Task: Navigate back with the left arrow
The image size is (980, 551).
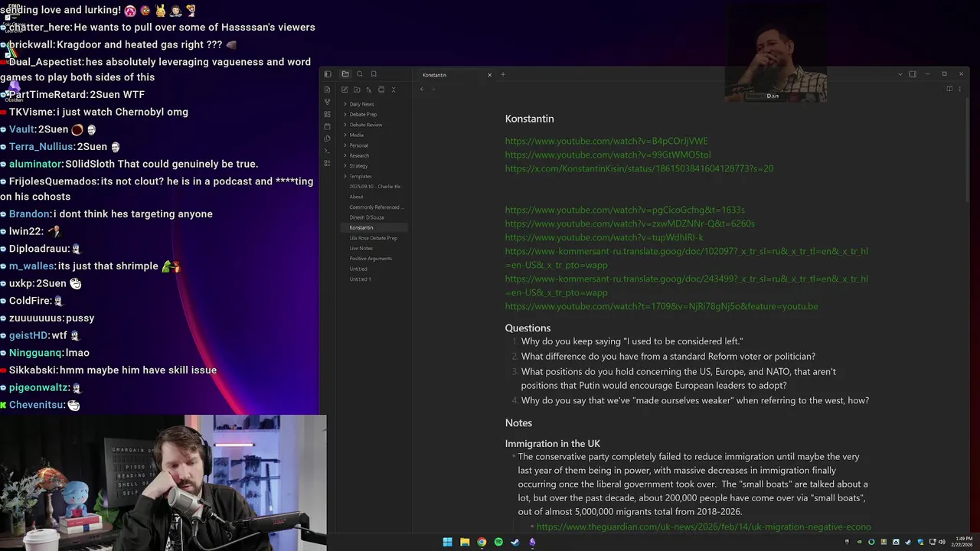Action: coord(422,90)
